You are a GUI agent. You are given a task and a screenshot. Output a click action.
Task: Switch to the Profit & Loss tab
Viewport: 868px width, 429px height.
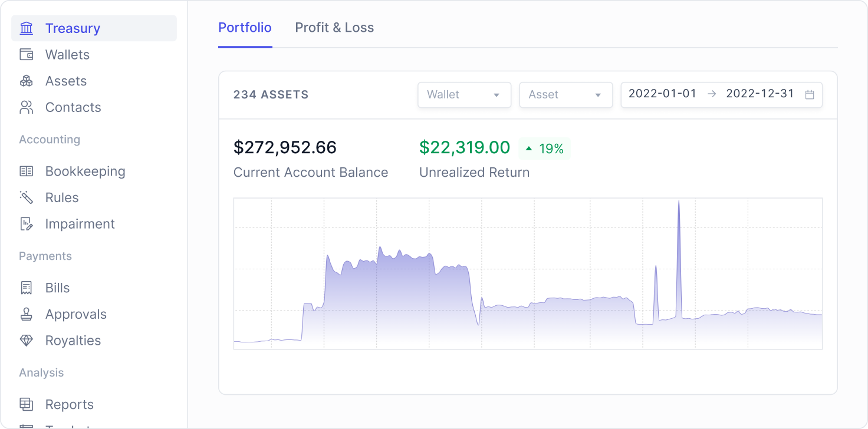pos(334,28)
